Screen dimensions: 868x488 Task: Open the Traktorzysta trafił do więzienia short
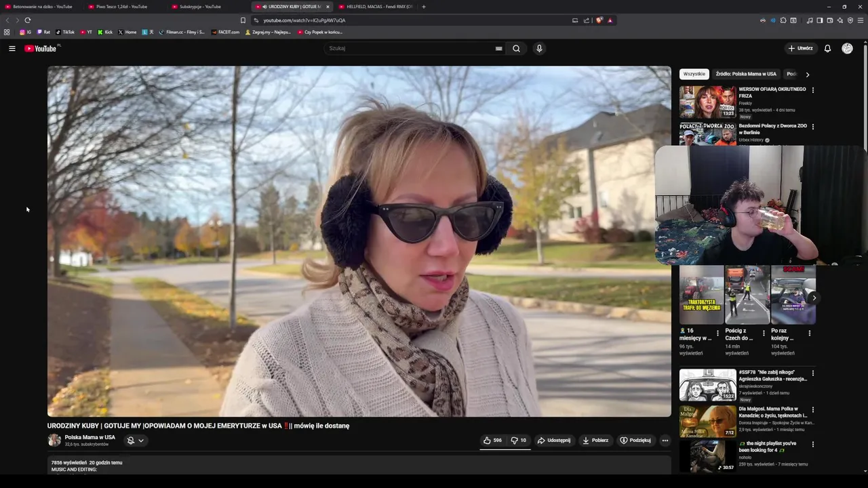(x=701, y=294)
